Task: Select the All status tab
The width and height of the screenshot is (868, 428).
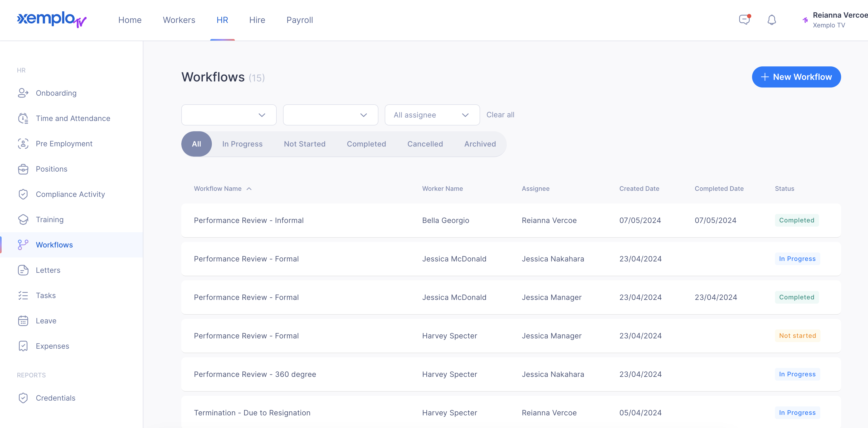Action: [x=196, y=144]
